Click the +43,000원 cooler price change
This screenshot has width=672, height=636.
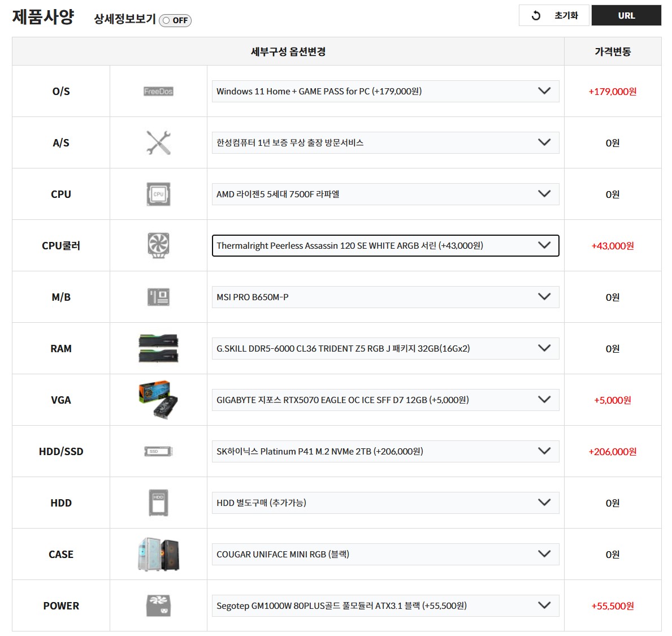point(613,246)
